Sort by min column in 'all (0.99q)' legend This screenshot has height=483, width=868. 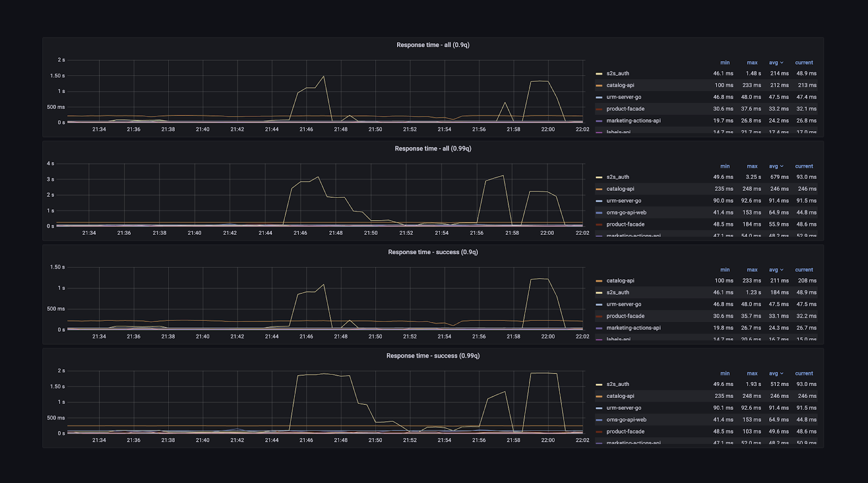[x=725, y=166]
